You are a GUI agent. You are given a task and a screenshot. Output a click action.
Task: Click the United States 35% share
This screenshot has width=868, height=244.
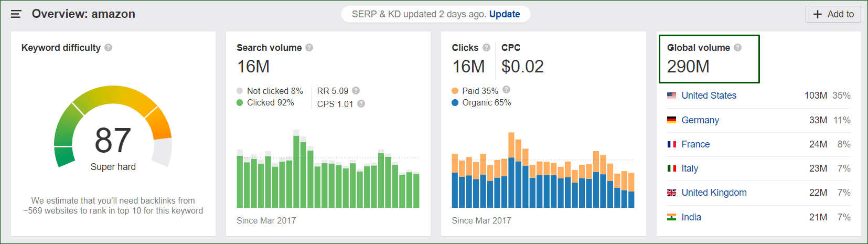[x=841, y=96]
